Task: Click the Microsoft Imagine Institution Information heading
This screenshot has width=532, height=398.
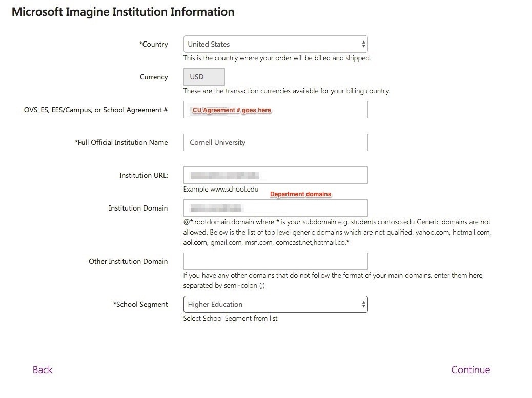Action: 123,12
